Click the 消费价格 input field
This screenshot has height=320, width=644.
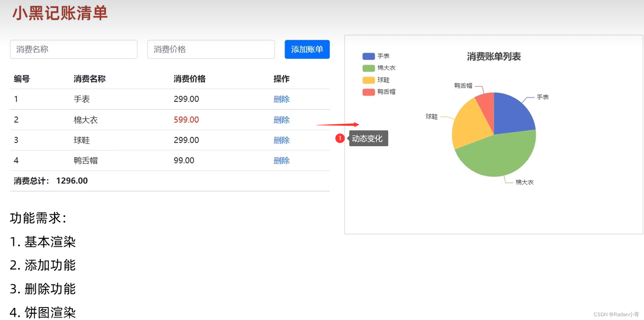pos(211,49)
